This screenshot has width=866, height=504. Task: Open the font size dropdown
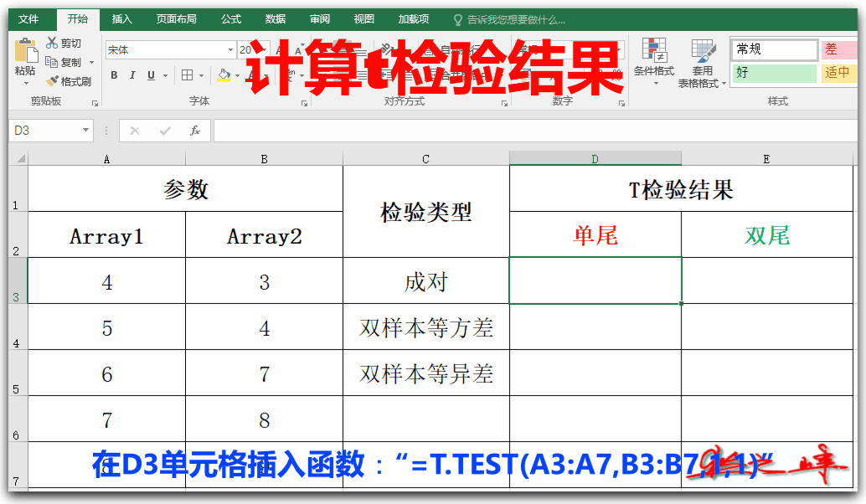click(265, 49)
